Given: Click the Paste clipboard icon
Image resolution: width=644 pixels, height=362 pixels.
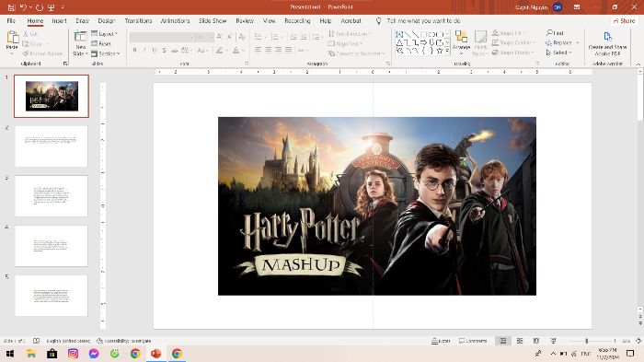Looking at the screenshot, I should coord(12,38).
